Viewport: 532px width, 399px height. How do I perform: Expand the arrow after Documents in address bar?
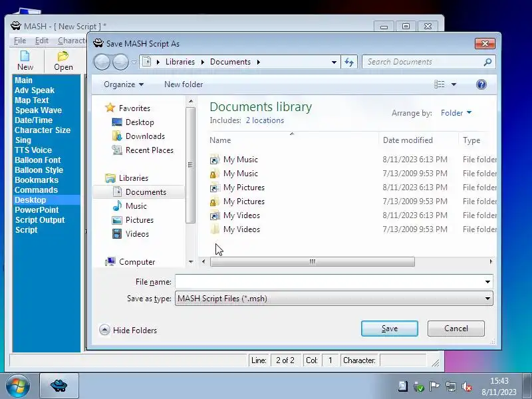259,62
